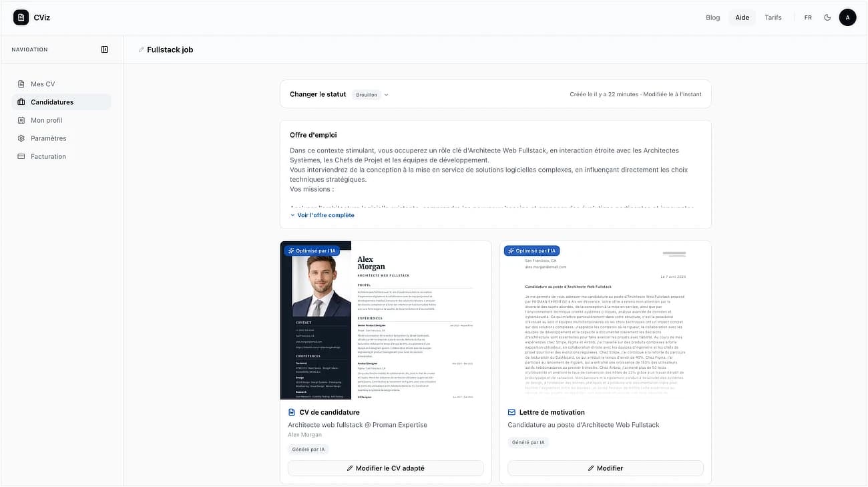Screen dimensions: 868x487
Task: Click the Offre d'emploi heading
Action: pos(313,135)
